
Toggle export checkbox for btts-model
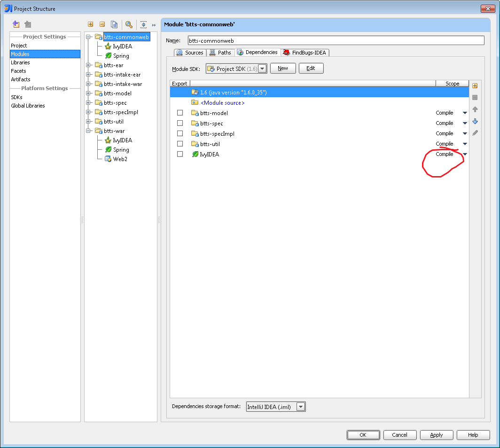pyautogui.click(x=180, y=113)
